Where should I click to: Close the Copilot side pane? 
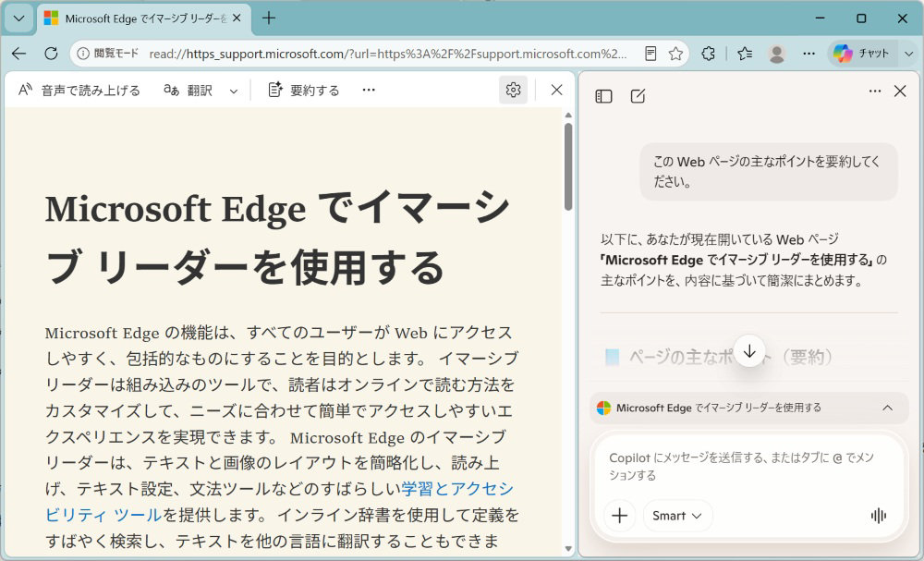click(x=900, y=91)
